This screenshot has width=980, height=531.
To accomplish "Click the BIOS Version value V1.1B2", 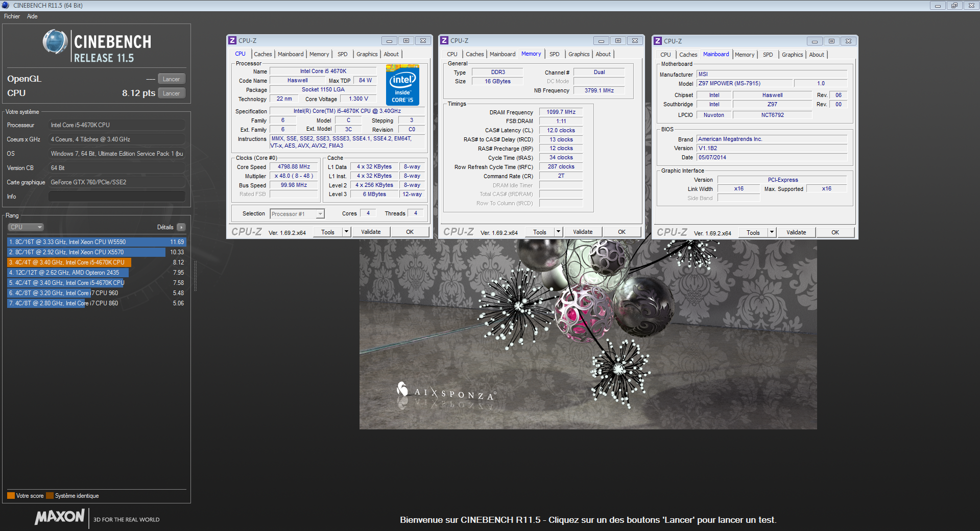I will tap(772, 148).
